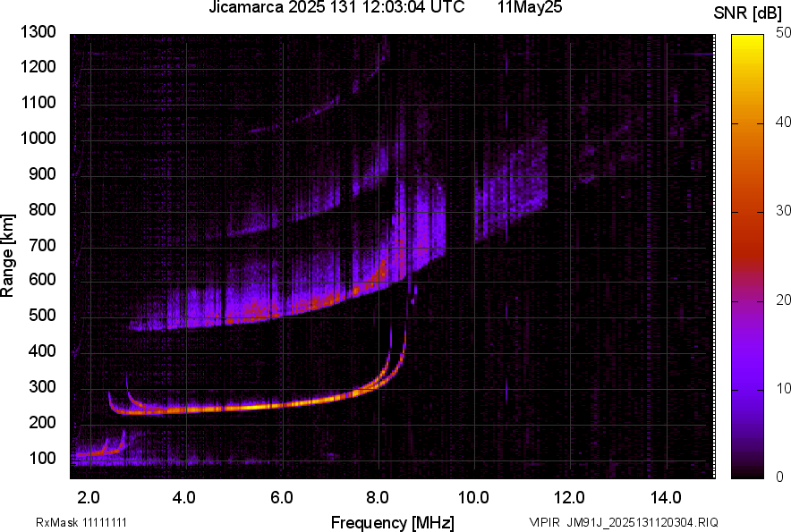Screen dimensions: 791x532
Task: Click the colorbar tick value '50'
Action: (783, 33)
